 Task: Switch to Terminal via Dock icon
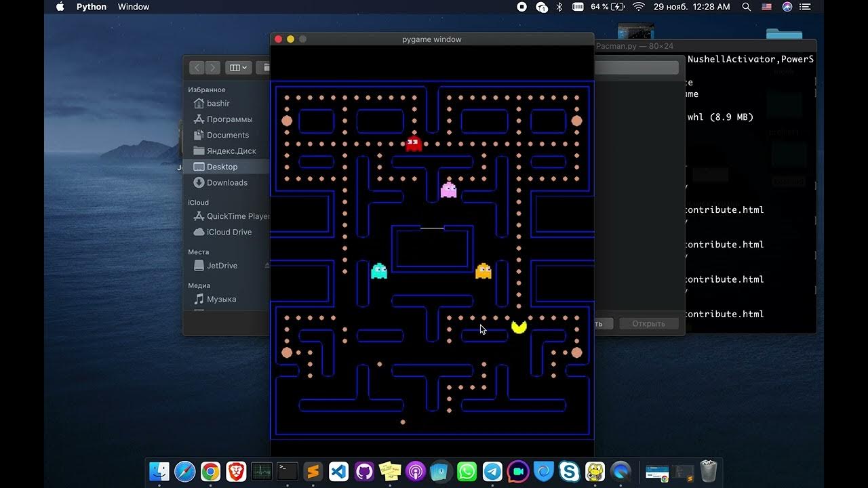pyautogui.click(x=288, y=471)
